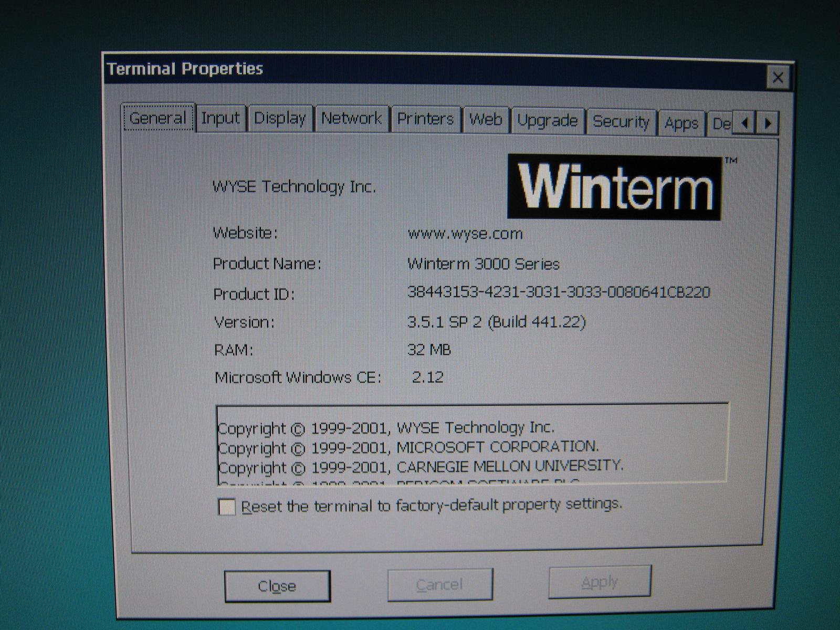Click the Close button
Screen dimensions: 840x630
(277, 586)
